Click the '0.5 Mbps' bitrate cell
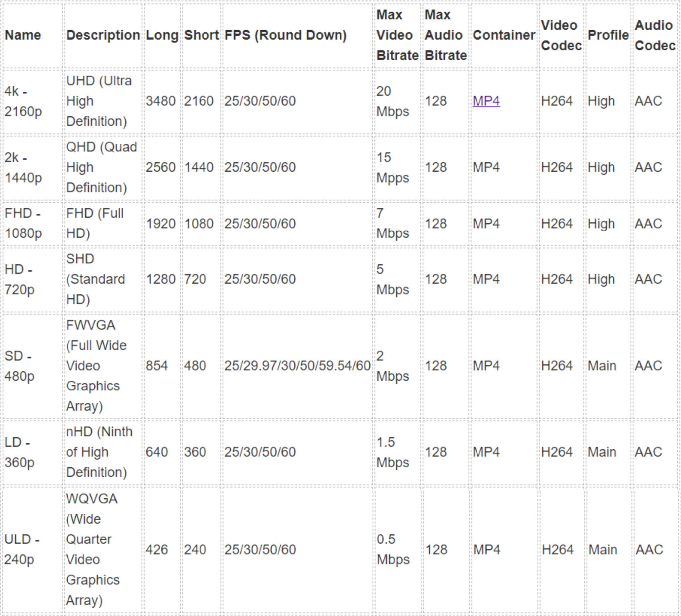Viewport: 681px width, 616px height. point(392,549)
